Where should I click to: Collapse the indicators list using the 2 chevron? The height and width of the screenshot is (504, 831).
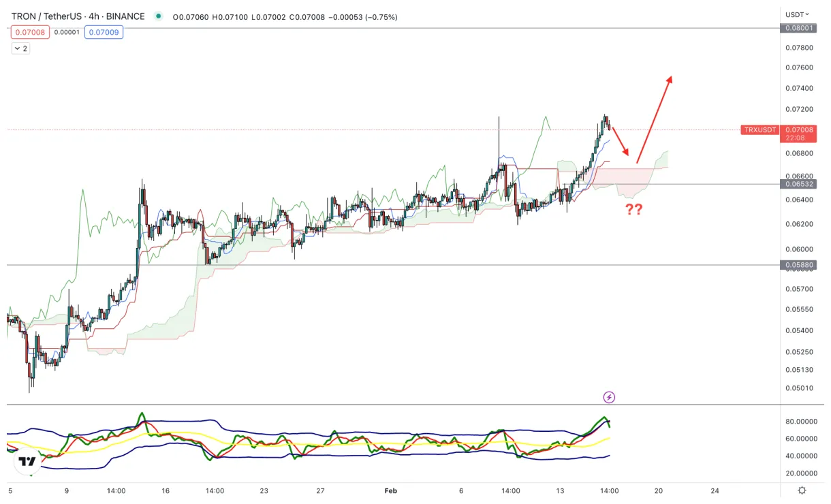(19, 48)
